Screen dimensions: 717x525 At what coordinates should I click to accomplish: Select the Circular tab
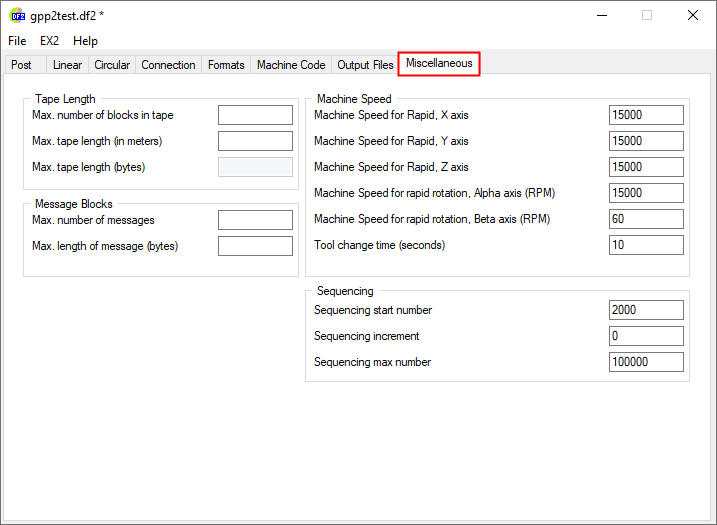(112, 65)
